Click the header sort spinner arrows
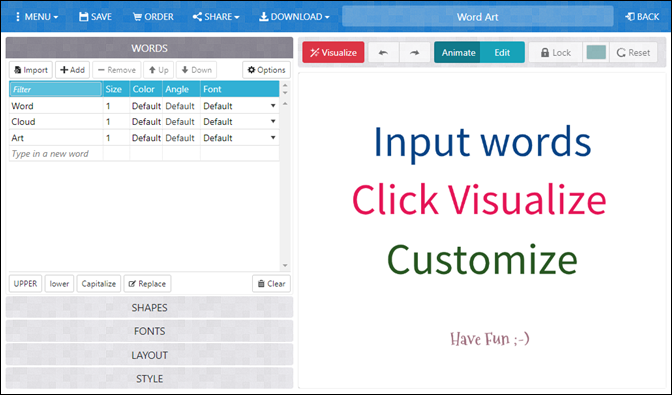 coord(285,89)
